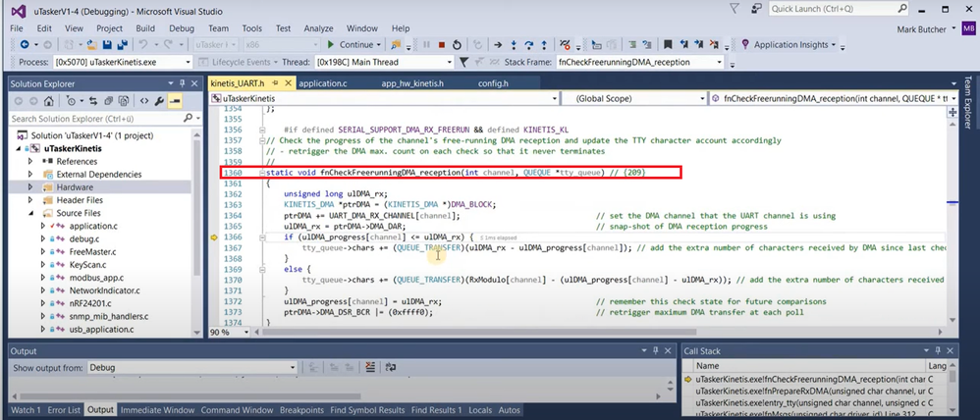Click Show All Files icon in Solution Explorer
The height and width of the screenshot is (420, 980).
click(123, 101)
